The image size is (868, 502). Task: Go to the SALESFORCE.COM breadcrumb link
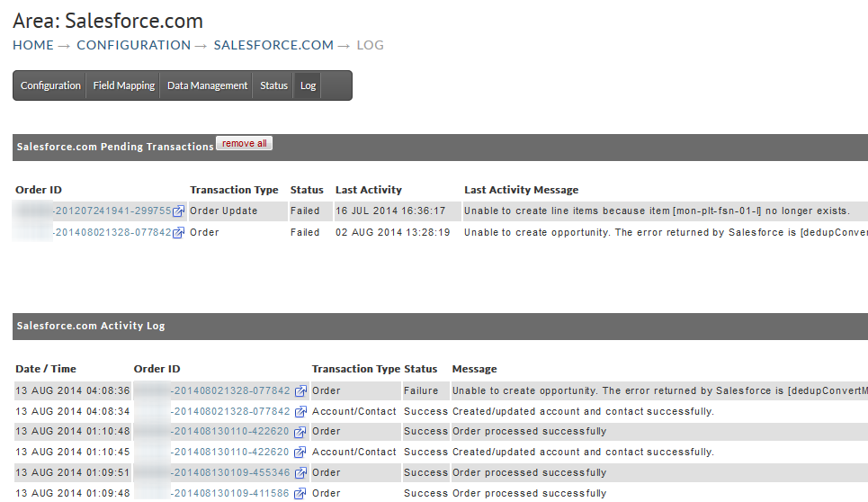click(273, 45)
